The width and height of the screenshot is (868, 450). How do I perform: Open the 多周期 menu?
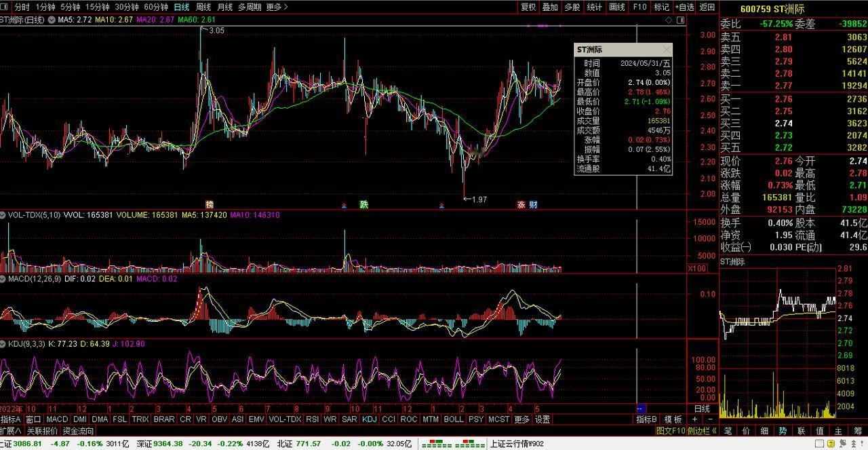coord(249,7)
